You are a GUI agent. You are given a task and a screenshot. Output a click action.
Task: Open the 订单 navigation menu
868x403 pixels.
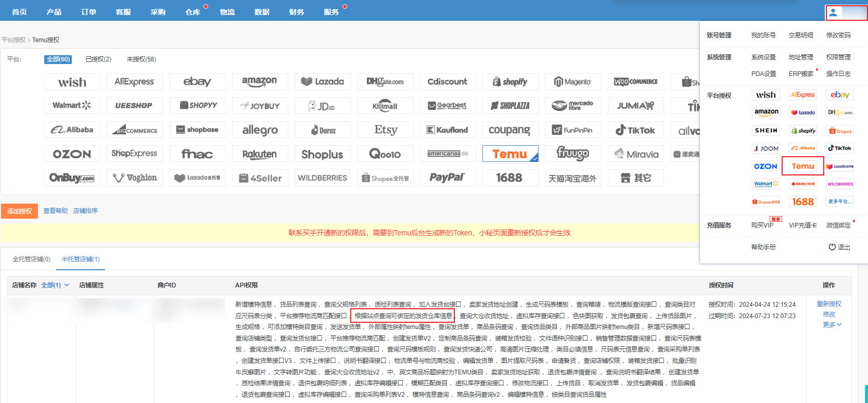[x=89, y=12]
